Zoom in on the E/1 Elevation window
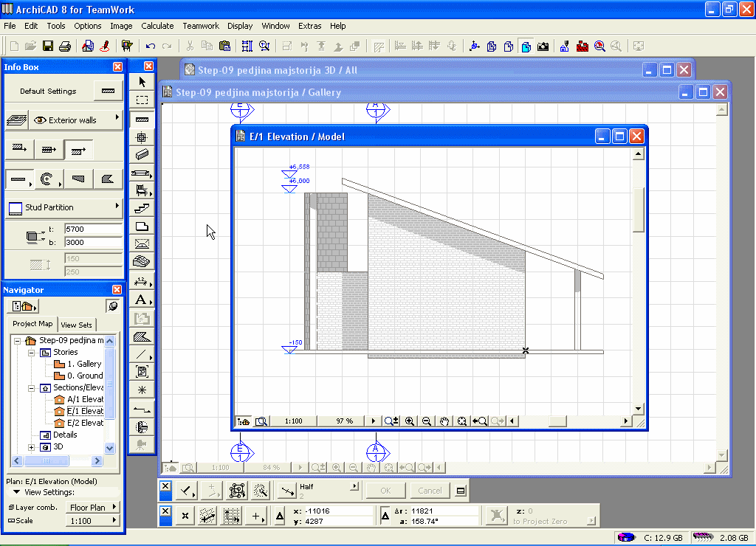 (410, 421)
